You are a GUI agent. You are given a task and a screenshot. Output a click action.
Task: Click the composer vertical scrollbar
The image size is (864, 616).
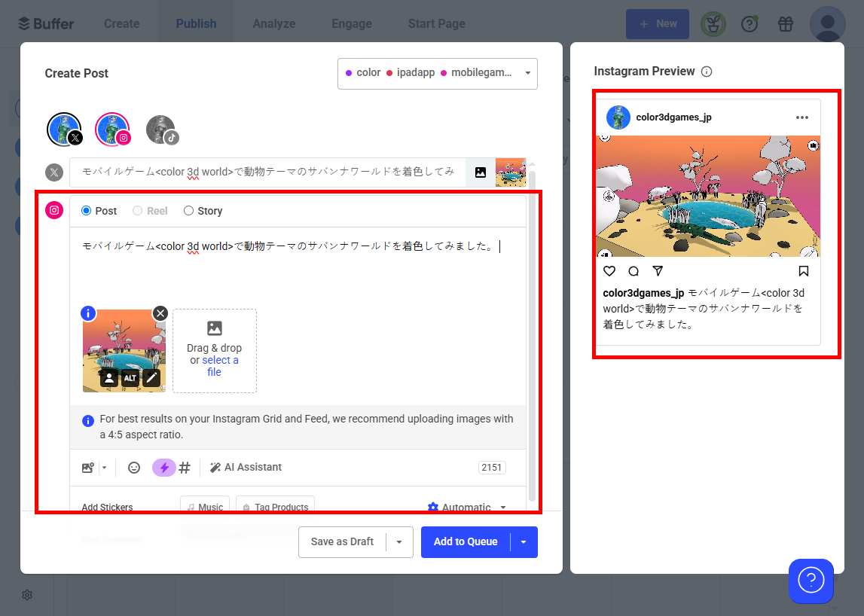(x=533, y=336)
